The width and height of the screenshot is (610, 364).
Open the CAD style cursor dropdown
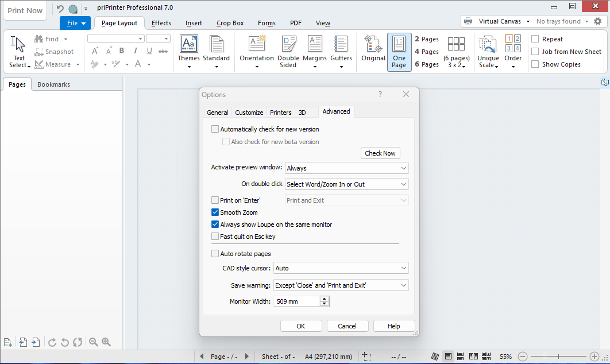tap(341, 268)
